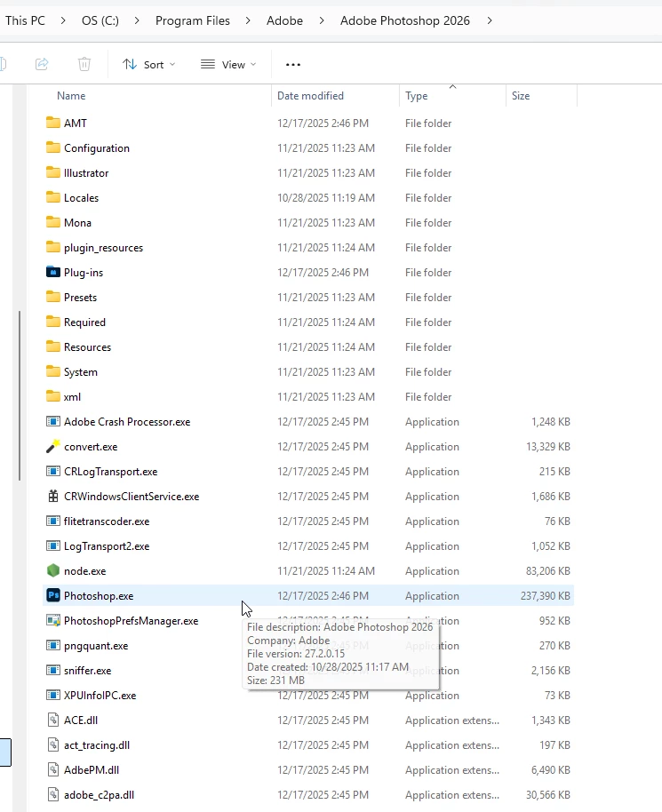Expand chevron after Adobe Photoshop 2026 breadcrumb

tap(490, 20)
